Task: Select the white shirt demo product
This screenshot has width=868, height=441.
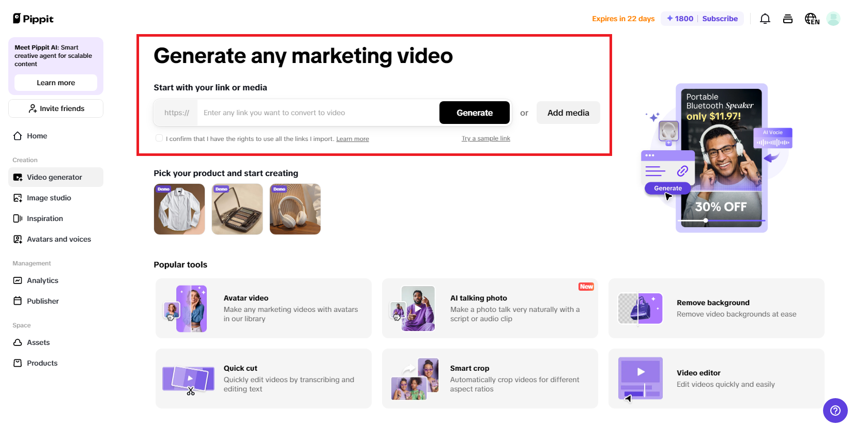Action: pos(179,209)
